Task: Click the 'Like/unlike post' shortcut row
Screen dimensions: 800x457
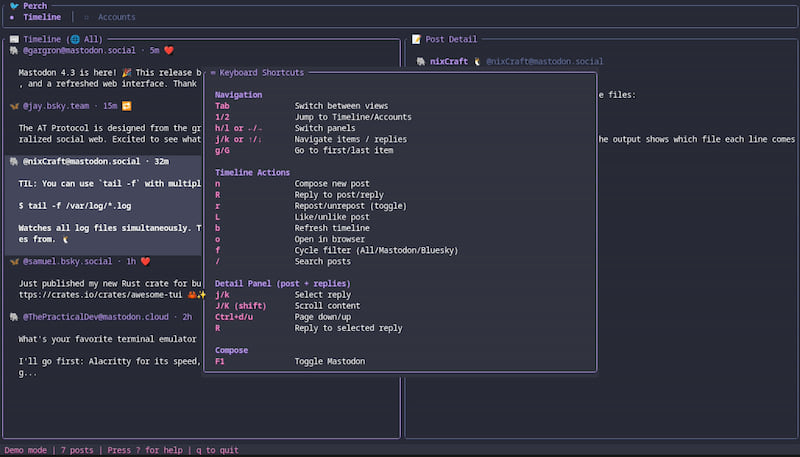Action: 292,217
